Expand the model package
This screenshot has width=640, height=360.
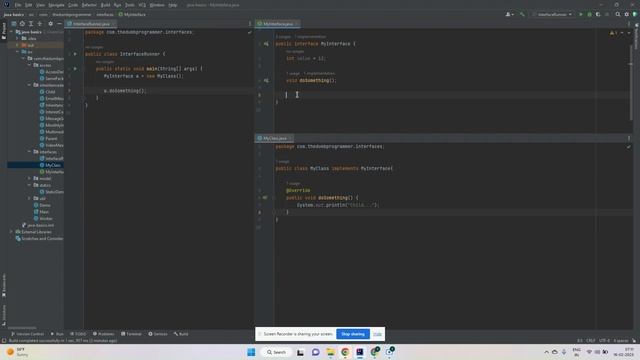pyautogui.click(x=29, y=178)
